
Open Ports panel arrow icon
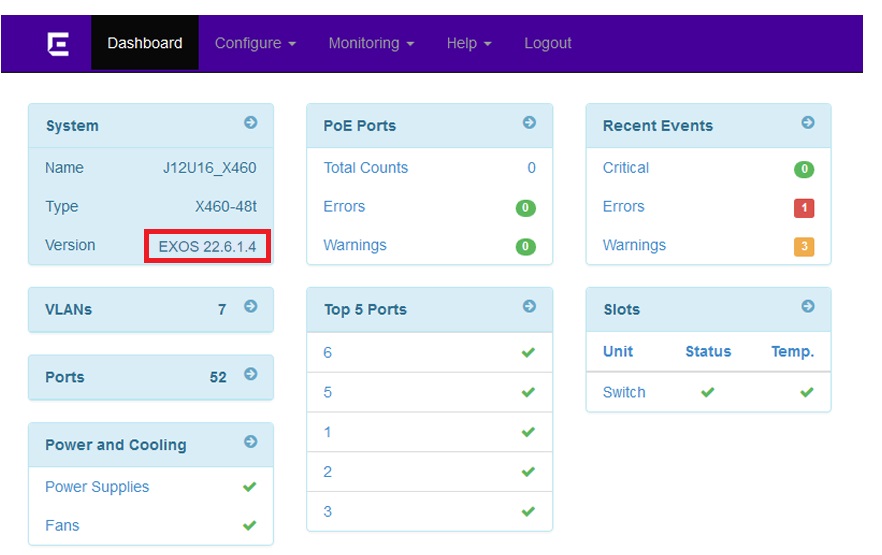(251, 374)
